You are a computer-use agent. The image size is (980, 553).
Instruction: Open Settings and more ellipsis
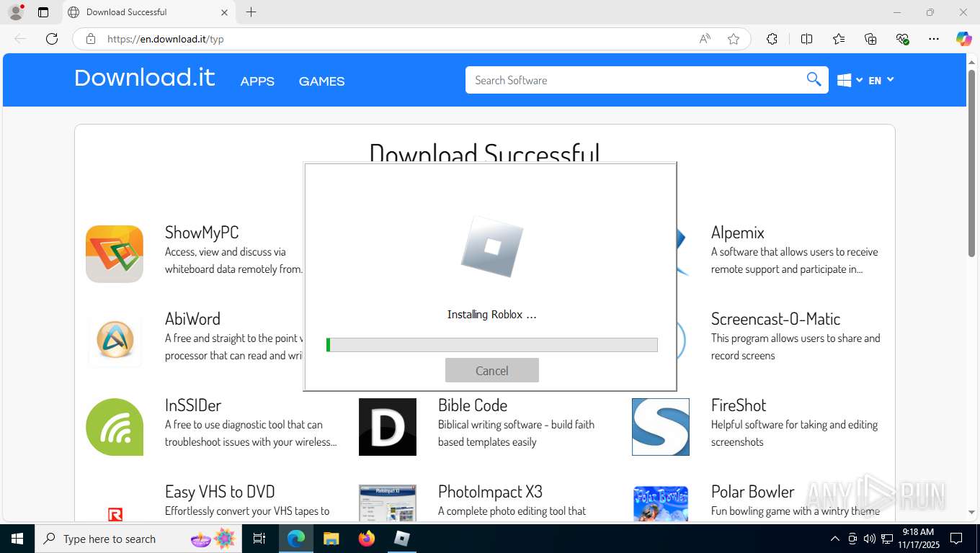point(934,39)
